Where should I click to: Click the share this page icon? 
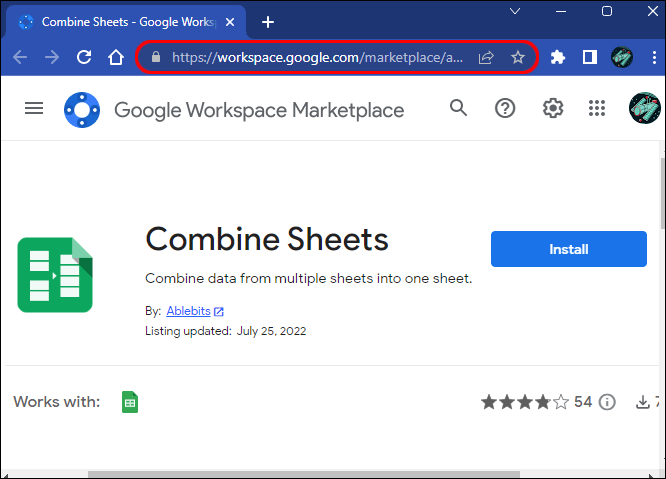[486, 58]
